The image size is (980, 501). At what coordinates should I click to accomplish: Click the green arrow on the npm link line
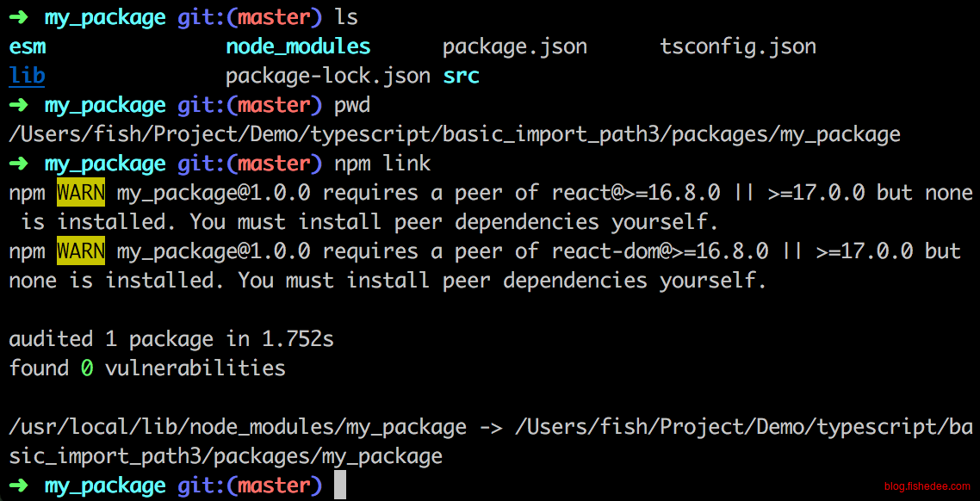[19, 164]
